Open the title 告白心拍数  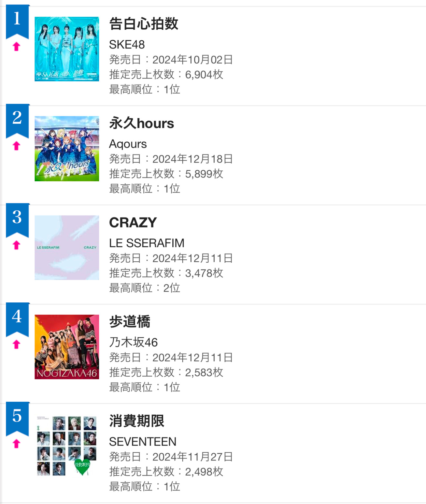tap(144, 24)
